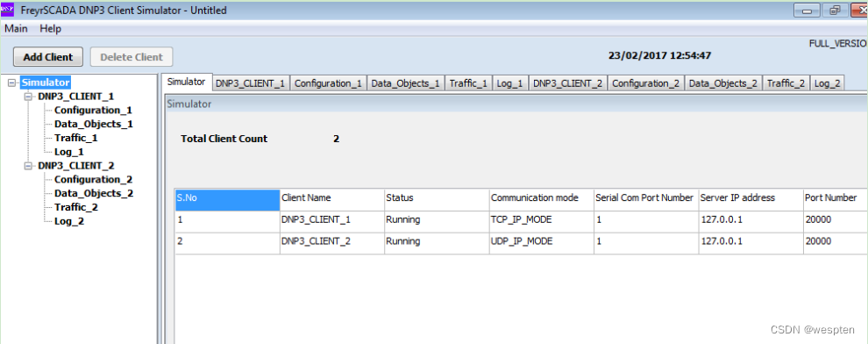Image resolution: width=868 pixels, height=344 pixels.
Task: Collapse the Simulator tree root
Action: (x=12, y=82)
